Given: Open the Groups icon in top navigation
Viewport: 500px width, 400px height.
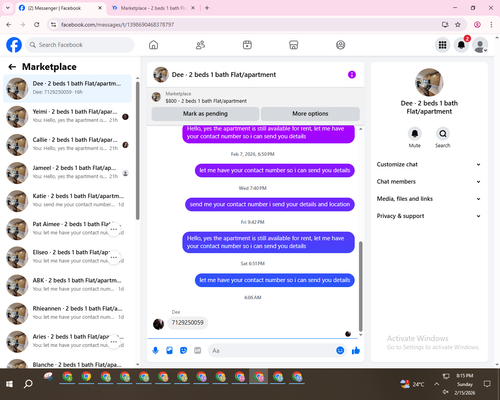Looking at the screenshot, I should [x=340, y=45].
